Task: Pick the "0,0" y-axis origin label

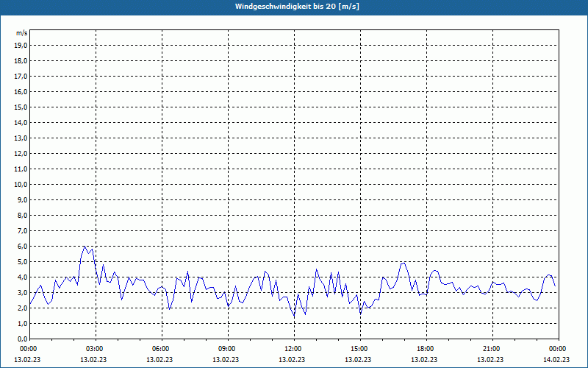Action: tap(22, 339)
